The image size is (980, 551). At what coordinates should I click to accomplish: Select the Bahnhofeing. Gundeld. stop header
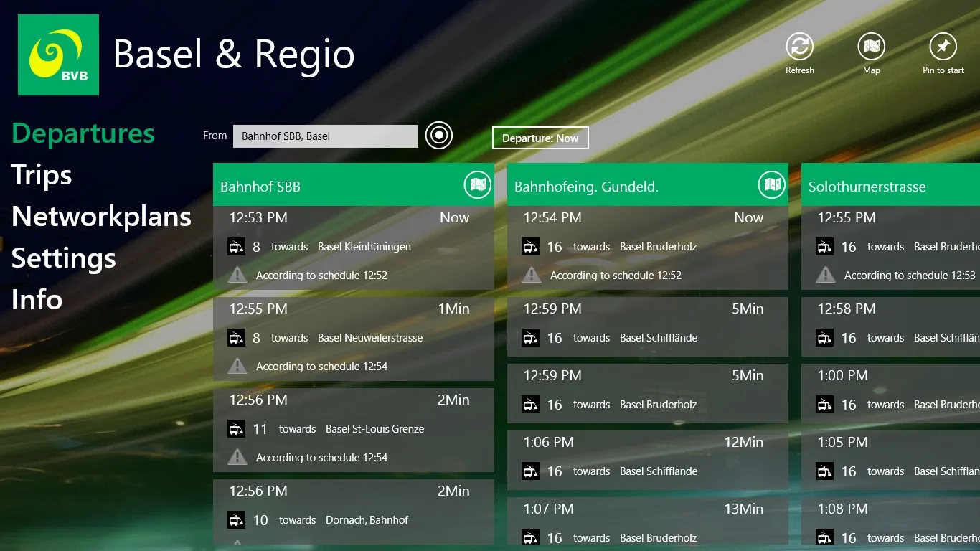pos(648,185)
